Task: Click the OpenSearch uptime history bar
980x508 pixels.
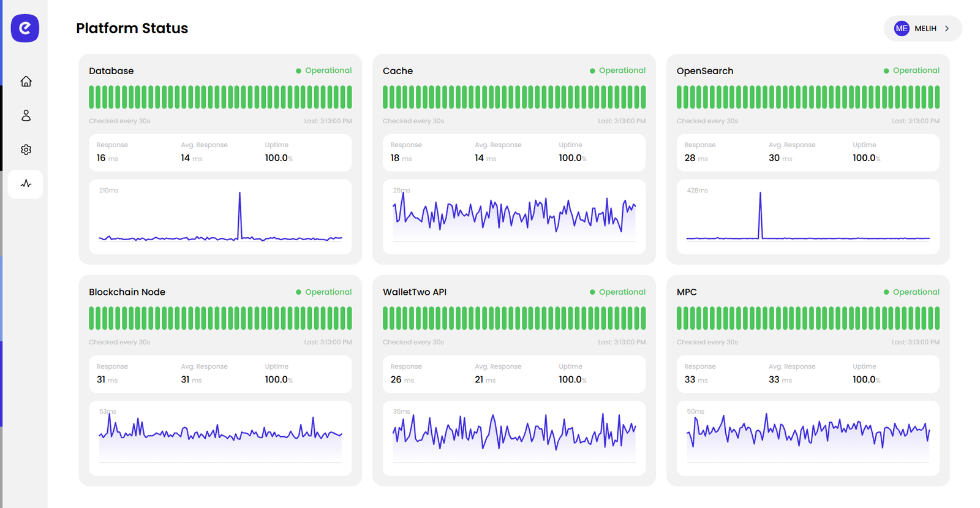Action: point(808,97)
